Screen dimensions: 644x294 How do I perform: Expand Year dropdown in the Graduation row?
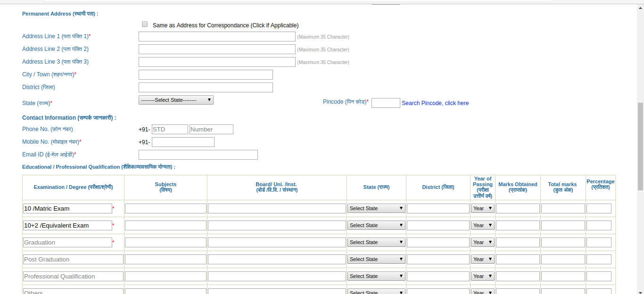coord(482,242)
